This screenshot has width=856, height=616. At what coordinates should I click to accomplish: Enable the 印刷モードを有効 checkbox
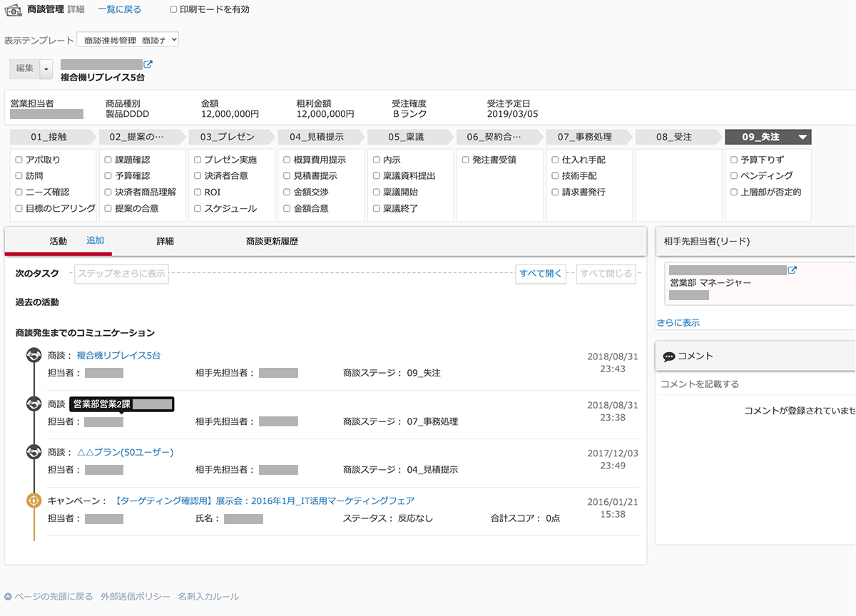pyautogui.click(x=174, y=10)
